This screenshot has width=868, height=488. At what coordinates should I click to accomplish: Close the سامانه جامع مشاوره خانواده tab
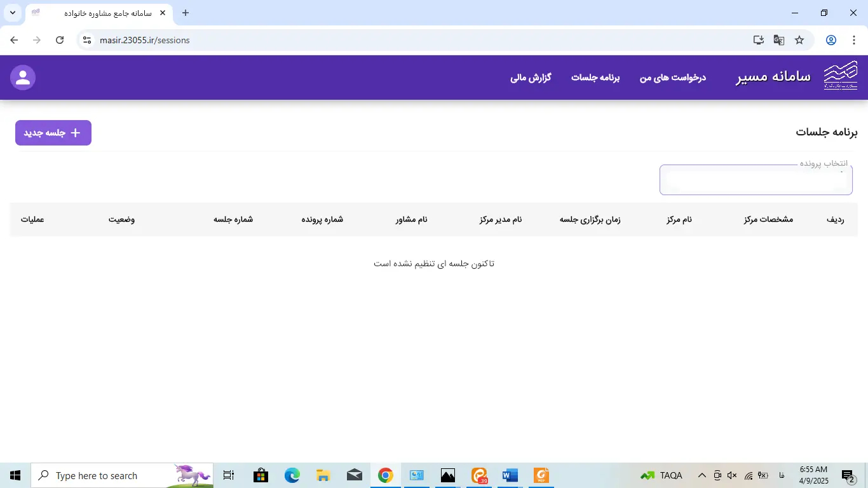coord(163,13)
